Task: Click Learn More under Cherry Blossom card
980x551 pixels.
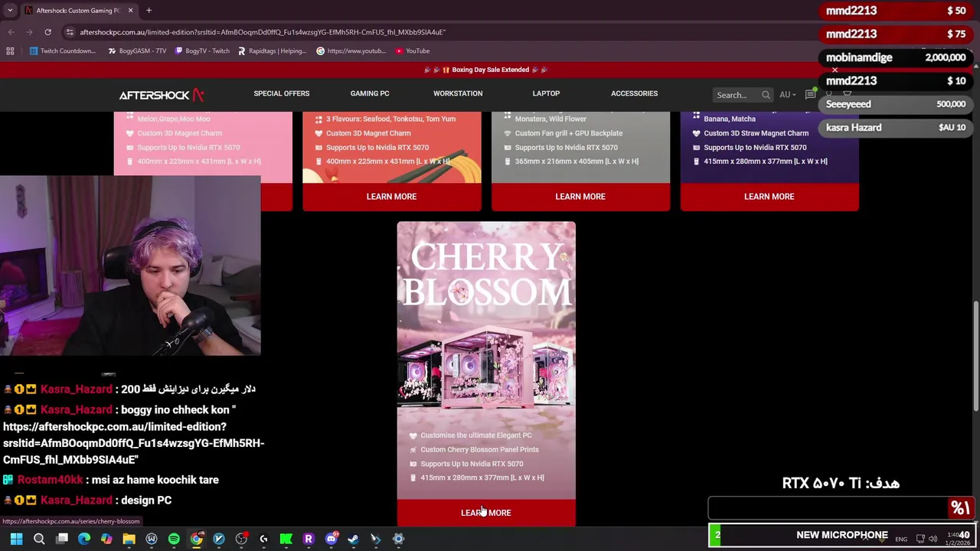Action: tap(486, 513)
